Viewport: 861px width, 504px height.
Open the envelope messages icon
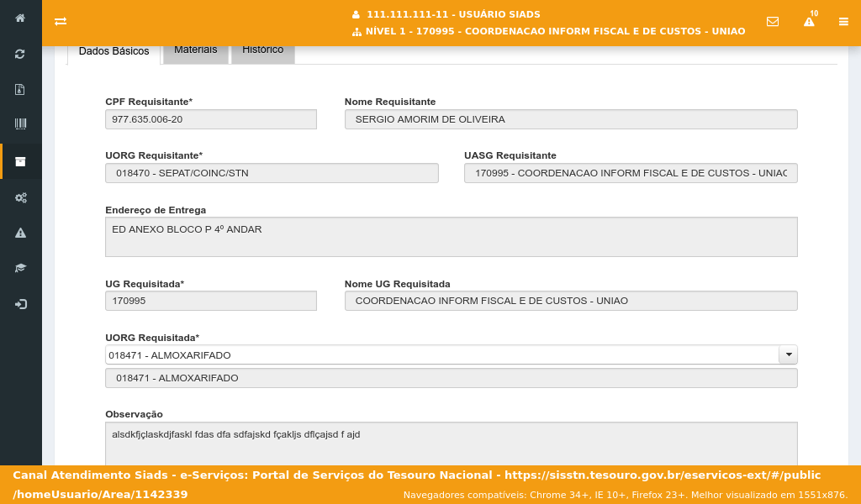pyautogui.click(x=773, y=21)
